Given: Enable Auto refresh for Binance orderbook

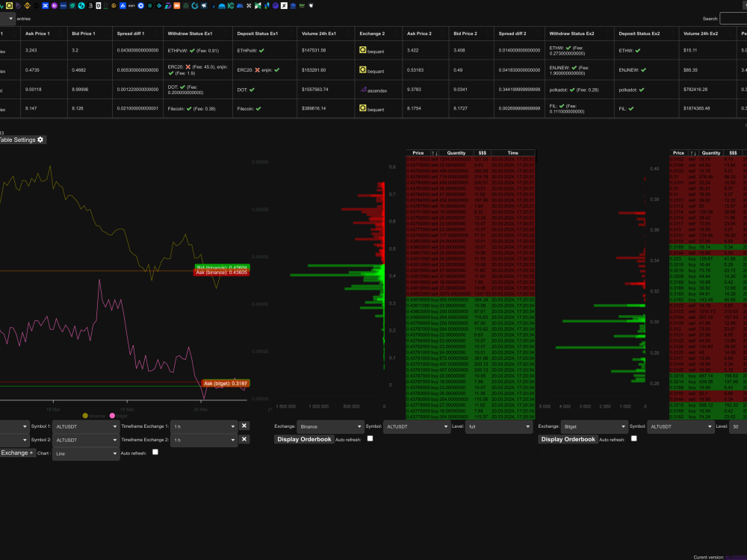Looking at the screenshot, I should 371,438.
